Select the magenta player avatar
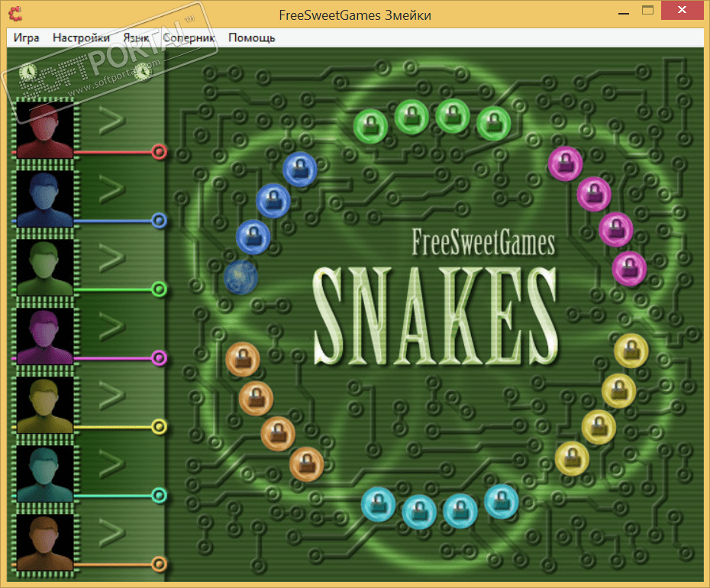 click(44, 337)
